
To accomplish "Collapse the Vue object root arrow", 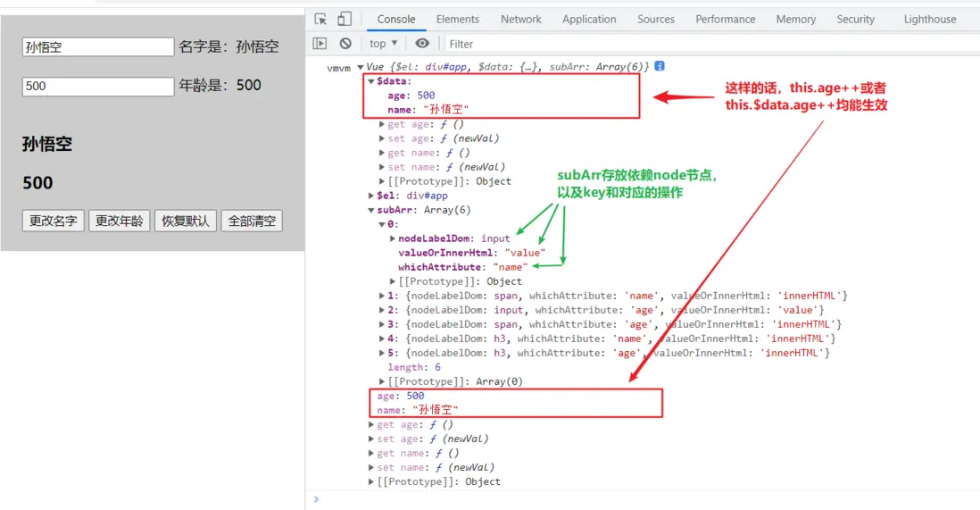I will [x=360, y=67].
